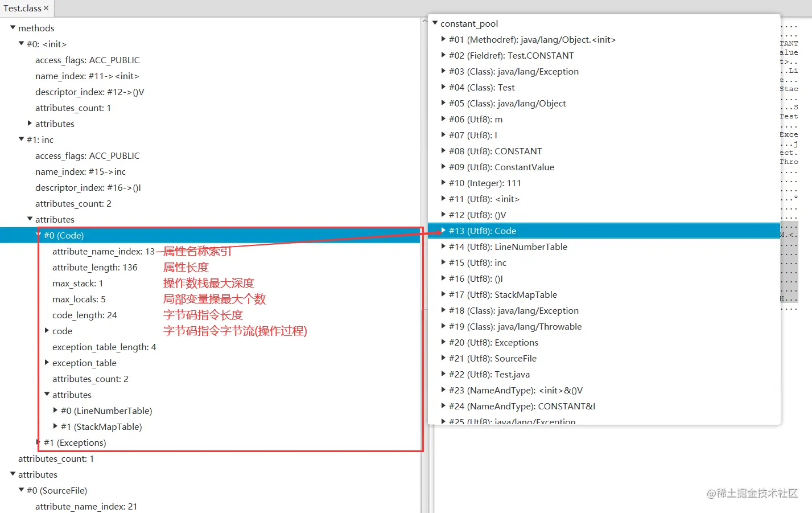Collapse attributes inside Code attribute

[x=47, y=394]
